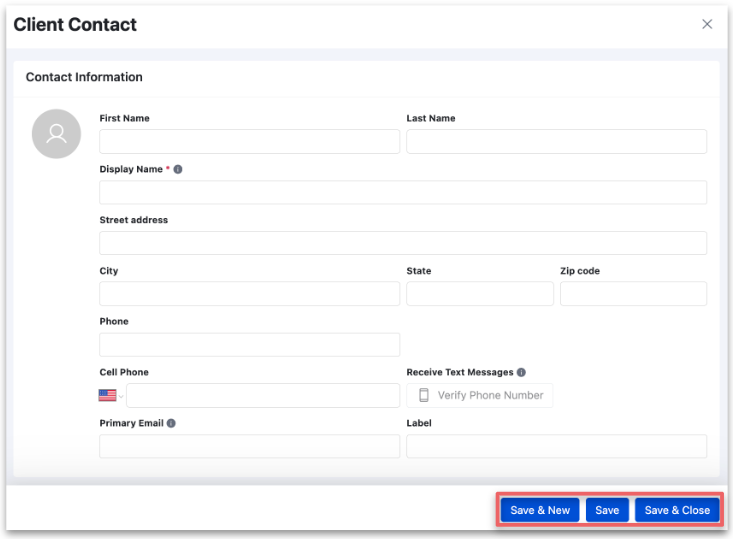Focus the First Name input field
Screen dimensions: 733x539
click(x=250, y=142)
